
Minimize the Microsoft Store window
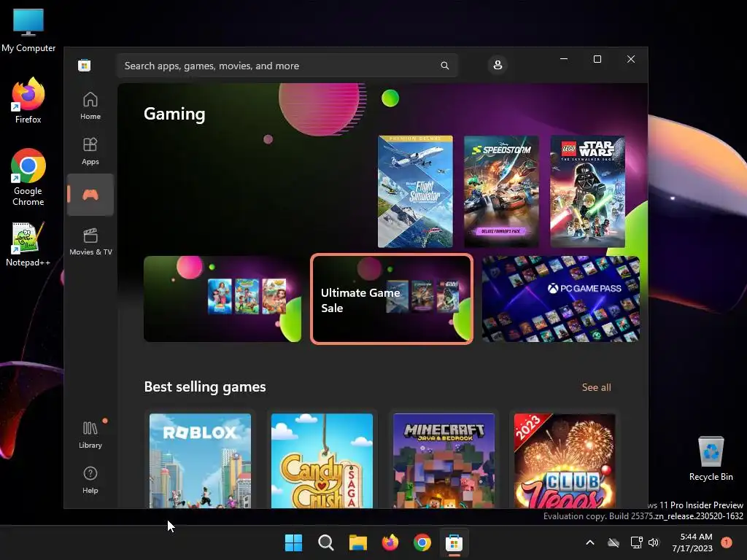(564, 59)
